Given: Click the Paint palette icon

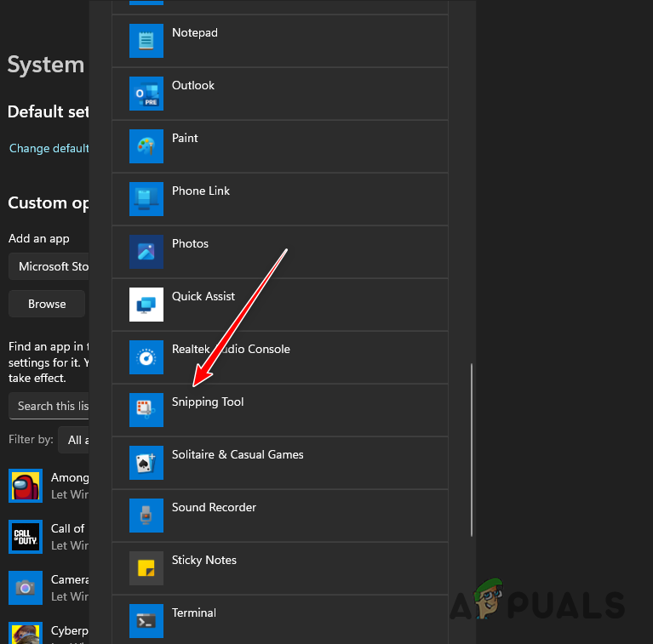Looking at the screenshot, I should (x=146, y=146).
